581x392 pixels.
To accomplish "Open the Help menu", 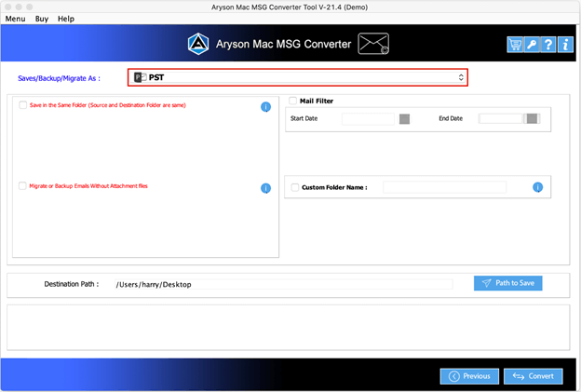I will 66,19.
